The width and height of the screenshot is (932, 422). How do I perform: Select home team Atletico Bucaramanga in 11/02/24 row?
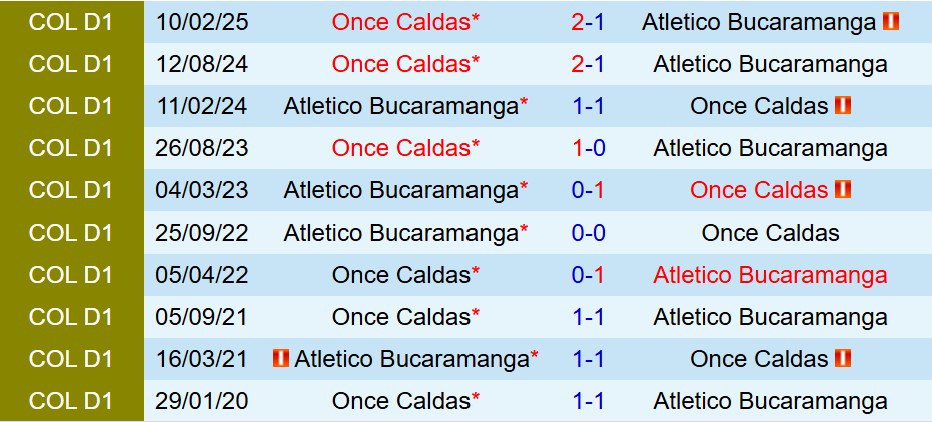400,106
